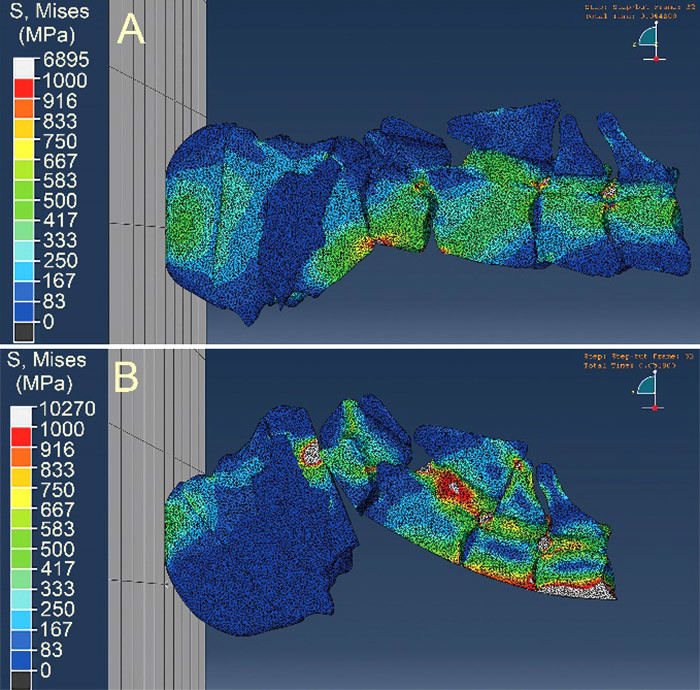Click the '(MPa)' unit label in panel B legend

(x=44, y=383)
